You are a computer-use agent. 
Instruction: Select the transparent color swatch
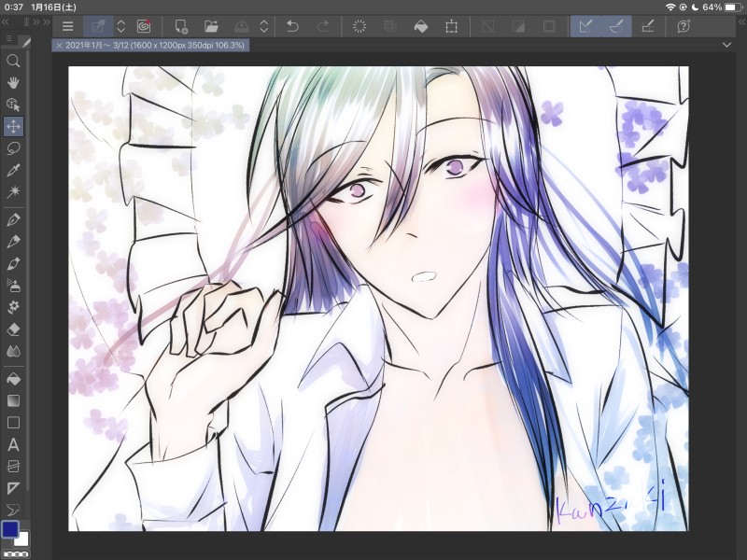[15, 554]
